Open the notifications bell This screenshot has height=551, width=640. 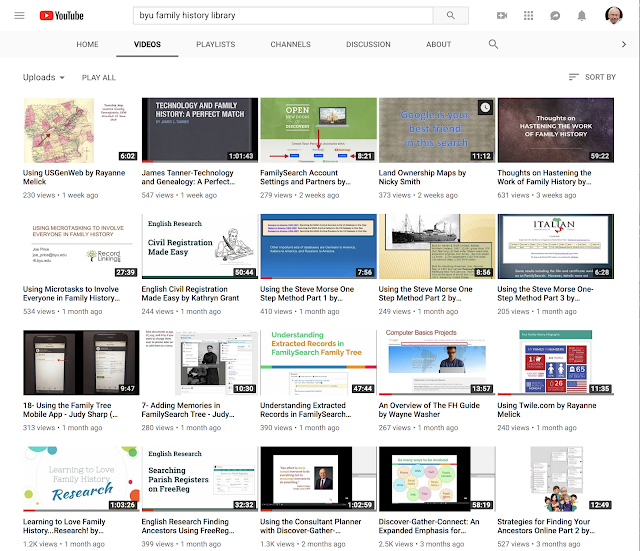pyautogui.click(x=582, y=16)
